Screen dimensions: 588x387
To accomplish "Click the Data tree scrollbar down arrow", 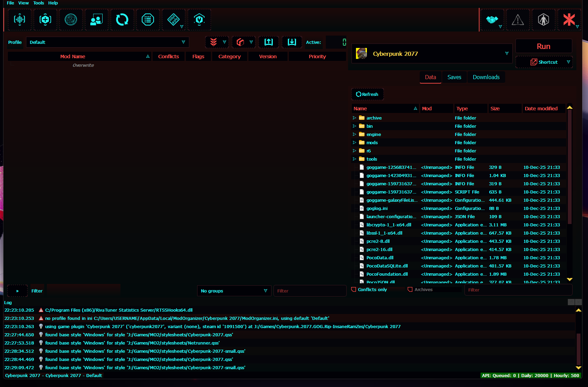I will point(570,279).
